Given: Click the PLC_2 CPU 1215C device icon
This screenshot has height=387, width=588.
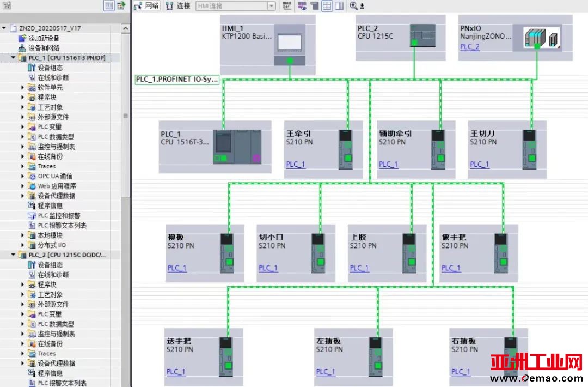Looking at the screenshot, I should [422, 35].
